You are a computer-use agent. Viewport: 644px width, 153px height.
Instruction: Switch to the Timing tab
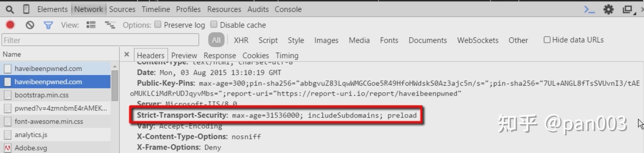[287, 55]
